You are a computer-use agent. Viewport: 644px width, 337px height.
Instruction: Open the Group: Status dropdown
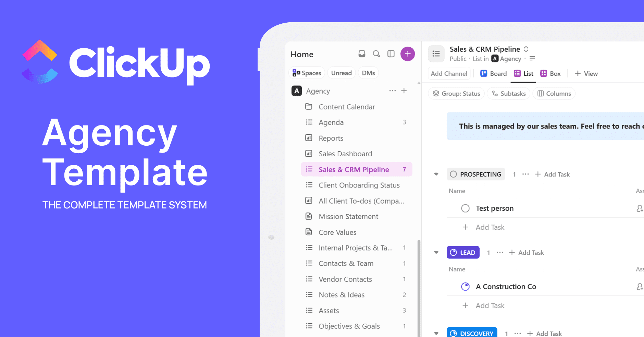[456, 94]
